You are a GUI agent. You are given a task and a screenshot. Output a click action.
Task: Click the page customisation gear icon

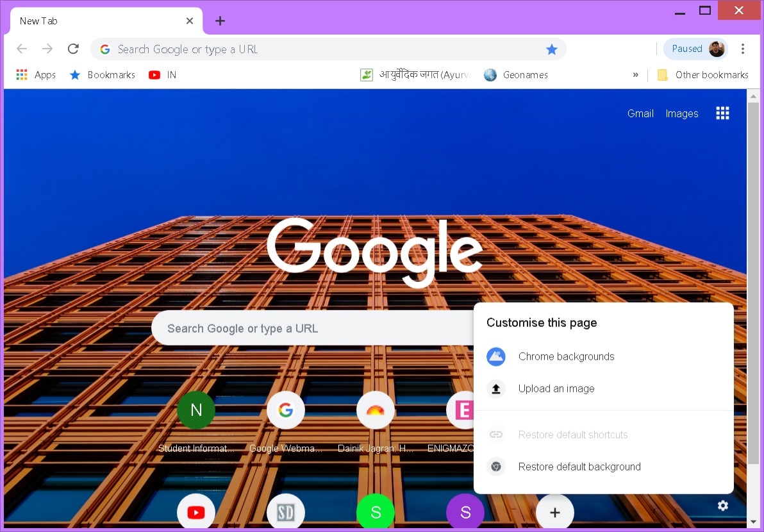tap(723, 506)
